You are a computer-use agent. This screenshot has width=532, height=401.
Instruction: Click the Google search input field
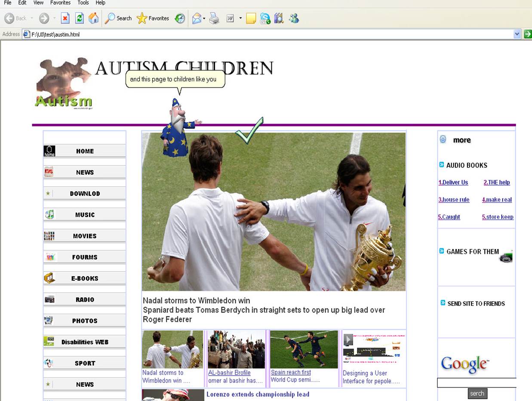click(476, 382)
